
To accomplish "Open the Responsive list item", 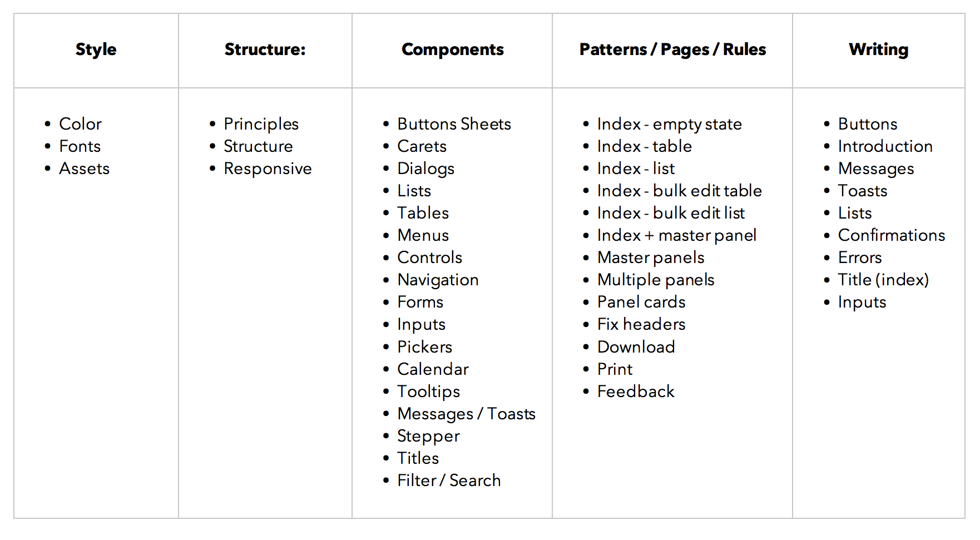I will pos(268,169).
